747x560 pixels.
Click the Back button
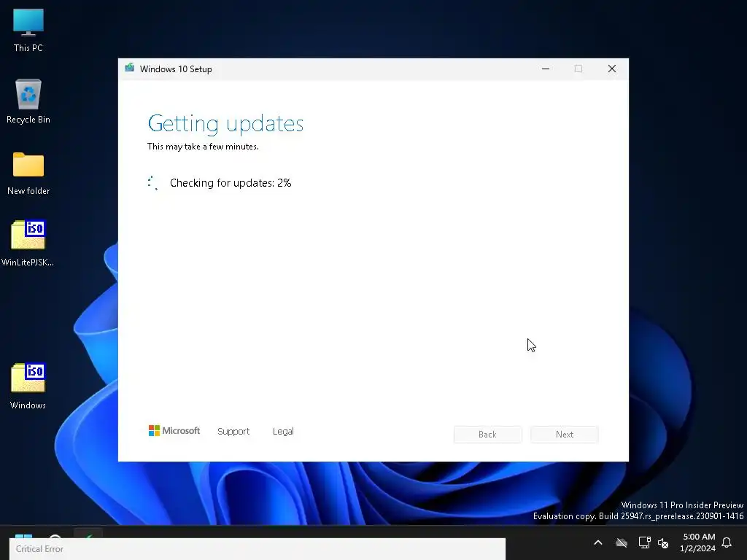click(487, 435)
